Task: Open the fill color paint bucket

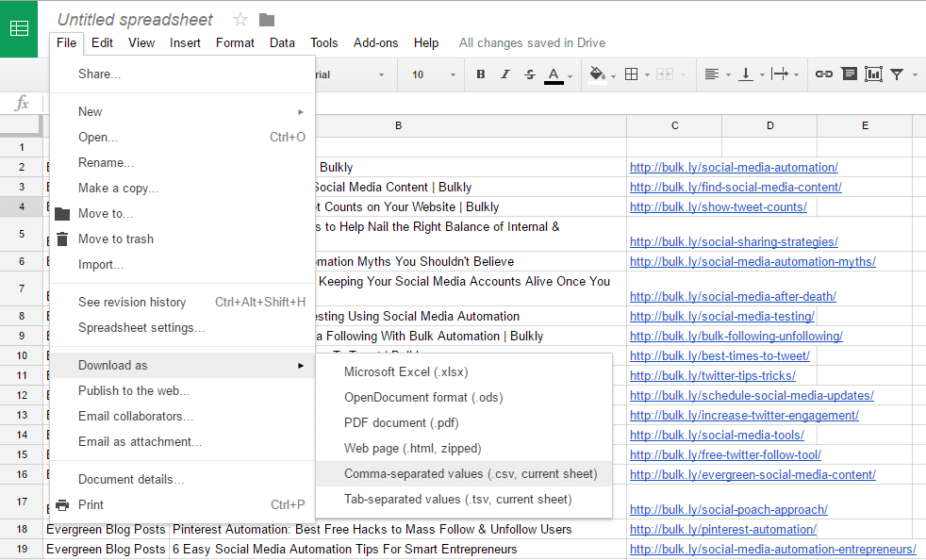Action: (x=598, y=74)
